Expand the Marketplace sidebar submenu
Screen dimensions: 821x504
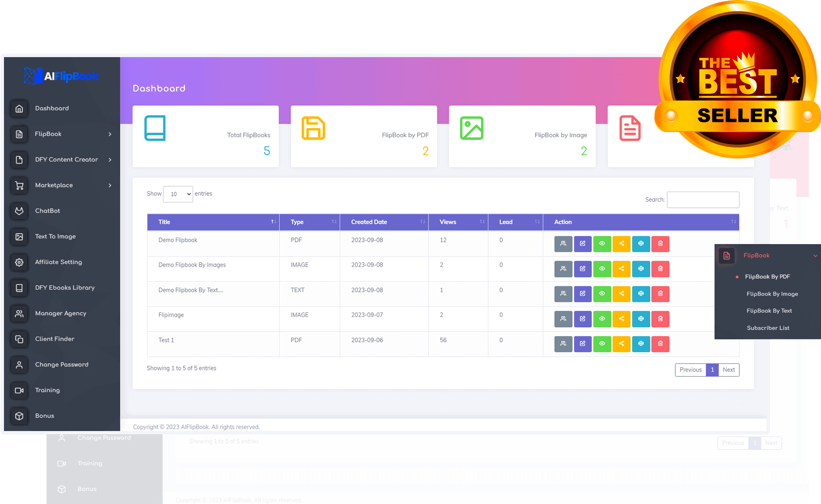pos(110,186)
